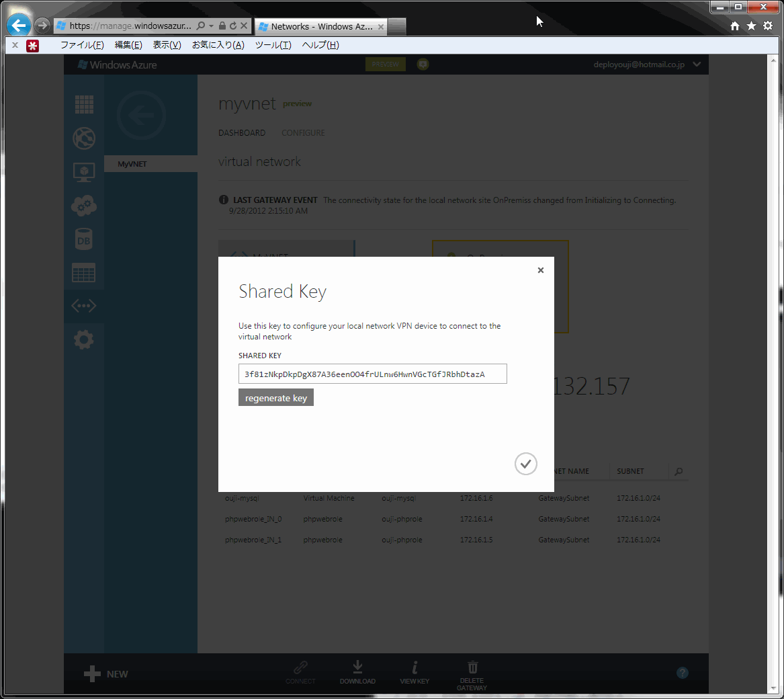Click the browser home icon
The image size is (784, 699).
[x=734, y=26]
